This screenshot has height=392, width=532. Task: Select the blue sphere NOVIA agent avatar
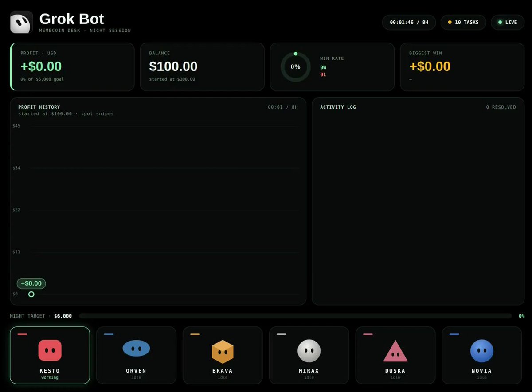click(482, 351)
